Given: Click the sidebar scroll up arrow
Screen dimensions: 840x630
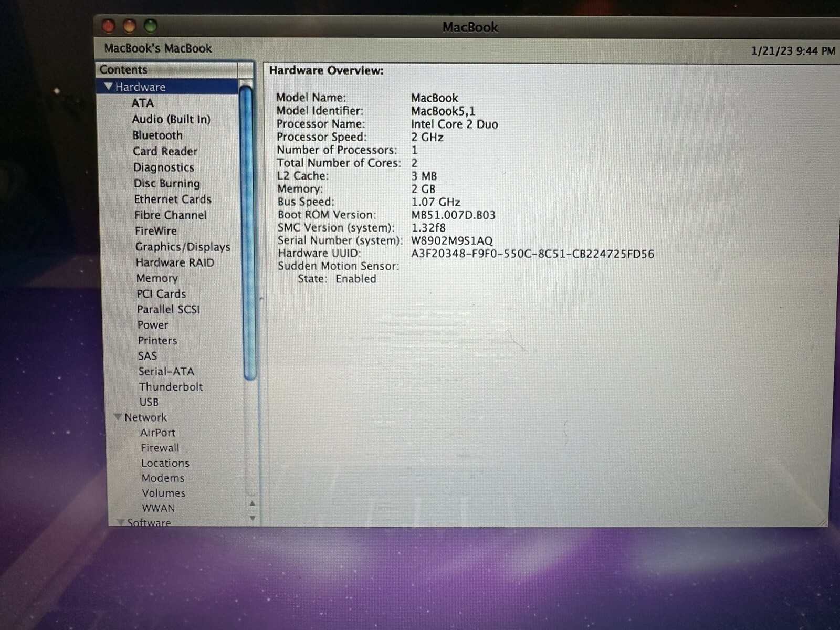Looking at the screenshot, I should (253, 503).
